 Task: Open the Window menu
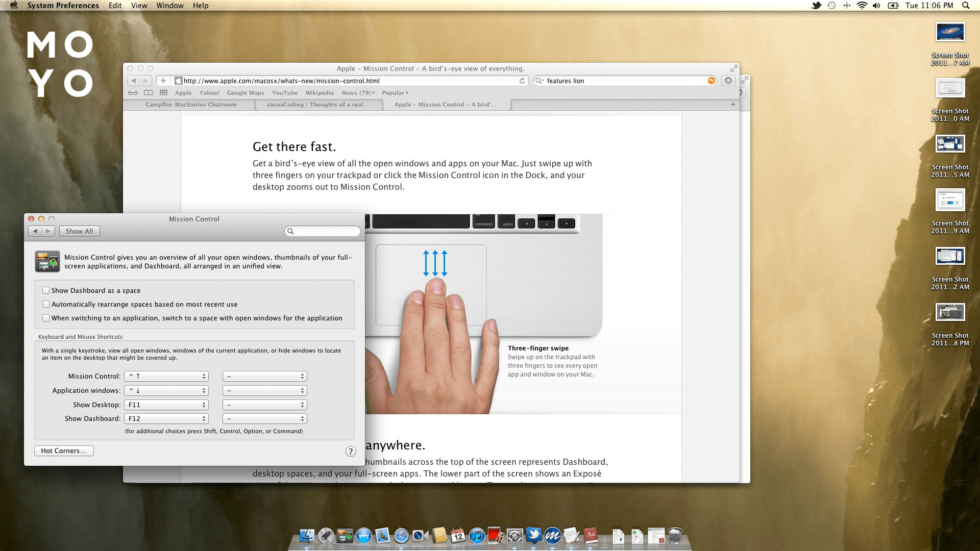tap(170, 6)
